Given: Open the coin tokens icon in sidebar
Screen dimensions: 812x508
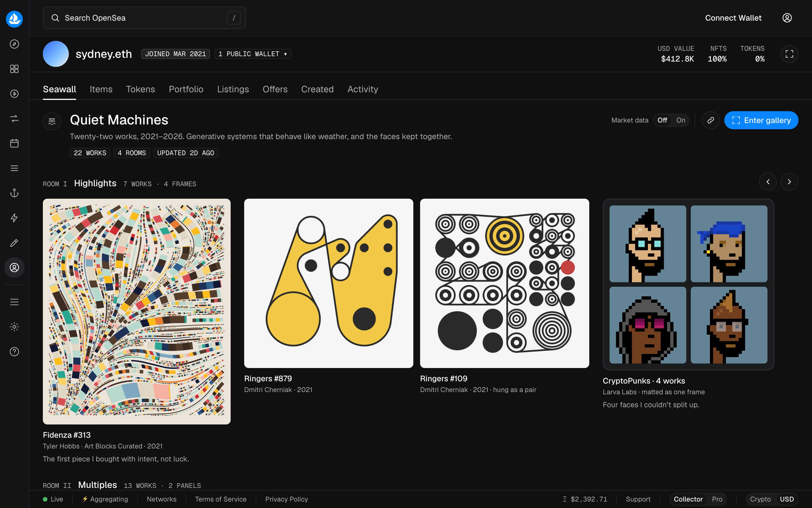Looking at the screenshot, I should click(x=14, y=94).
